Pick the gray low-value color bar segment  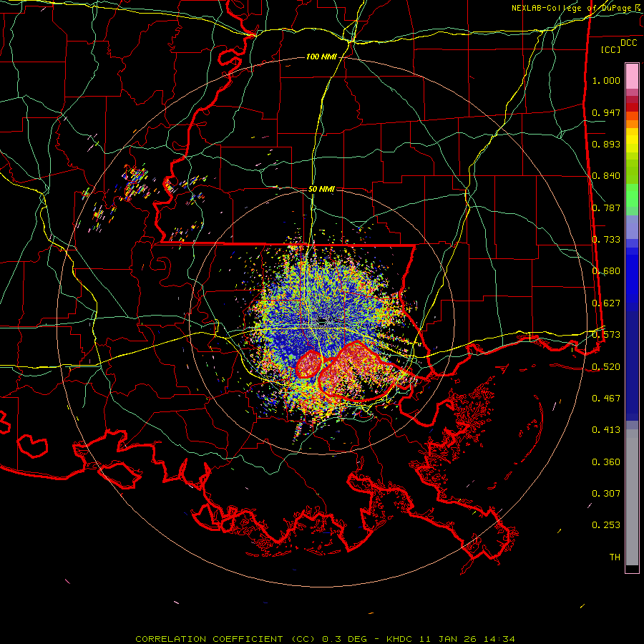click(x=632, y=497)
